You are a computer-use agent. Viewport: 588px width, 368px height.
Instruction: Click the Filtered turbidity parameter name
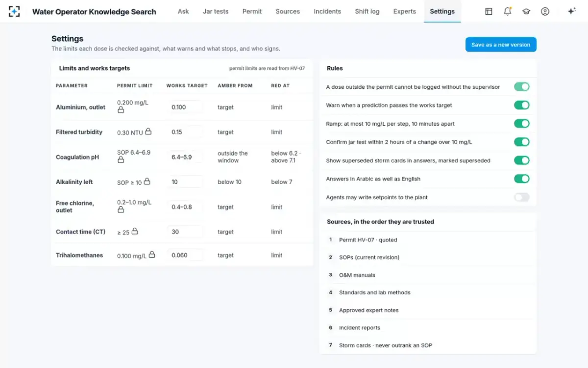click(x=79, y=132)
